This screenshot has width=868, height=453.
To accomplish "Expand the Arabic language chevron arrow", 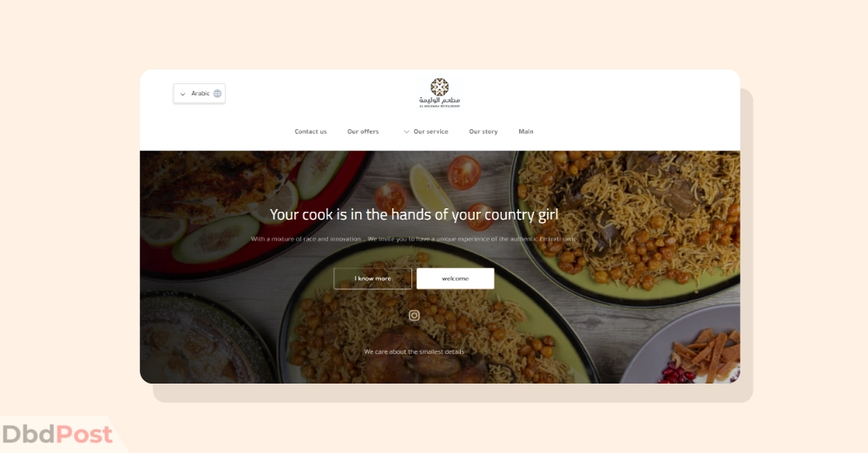I will pos(182,94).
